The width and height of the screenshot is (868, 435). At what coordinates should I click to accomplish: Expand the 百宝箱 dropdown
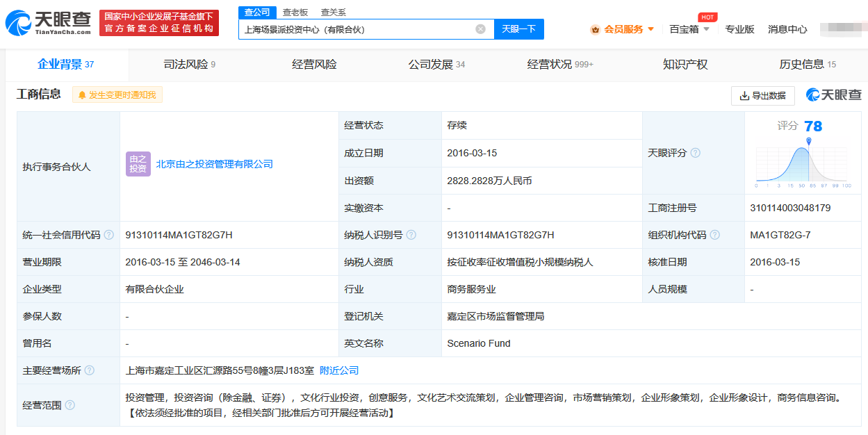[689, 29]
